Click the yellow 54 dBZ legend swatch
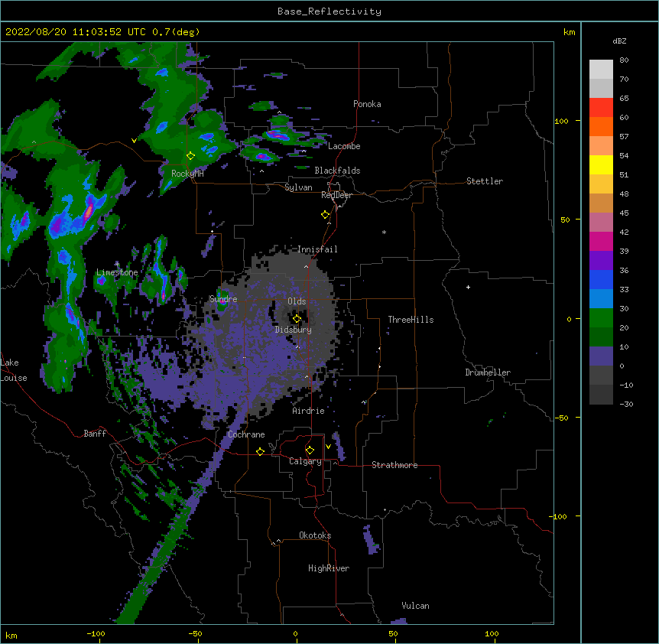The width and height of the screenshot is (659, 644). [x=601, y=164]
